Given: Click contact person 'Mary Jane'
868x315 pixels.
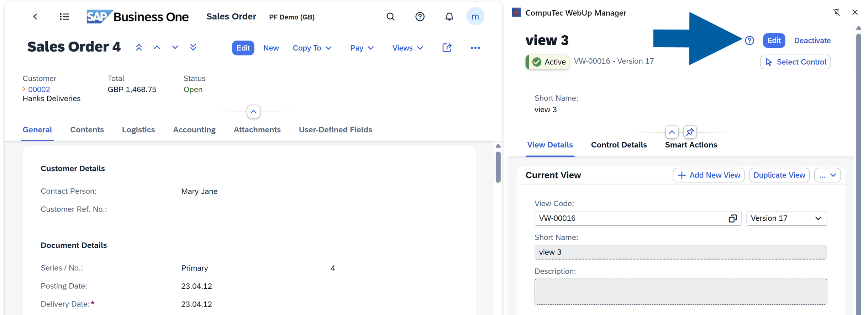Looking at the screenshot, I should [x=199, y=191].
